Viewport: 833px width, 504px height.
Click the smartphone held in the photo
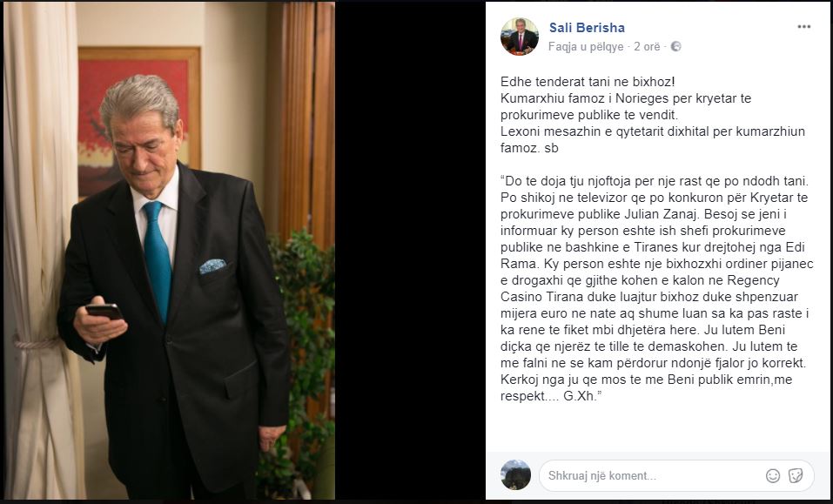pos(104,312)
